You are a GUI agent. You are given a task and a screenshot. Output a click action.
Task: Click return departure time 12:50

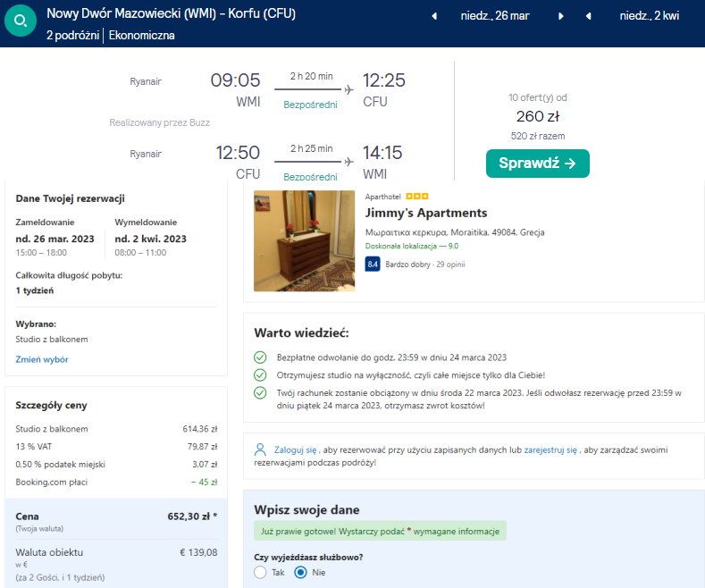coord(238,153)
